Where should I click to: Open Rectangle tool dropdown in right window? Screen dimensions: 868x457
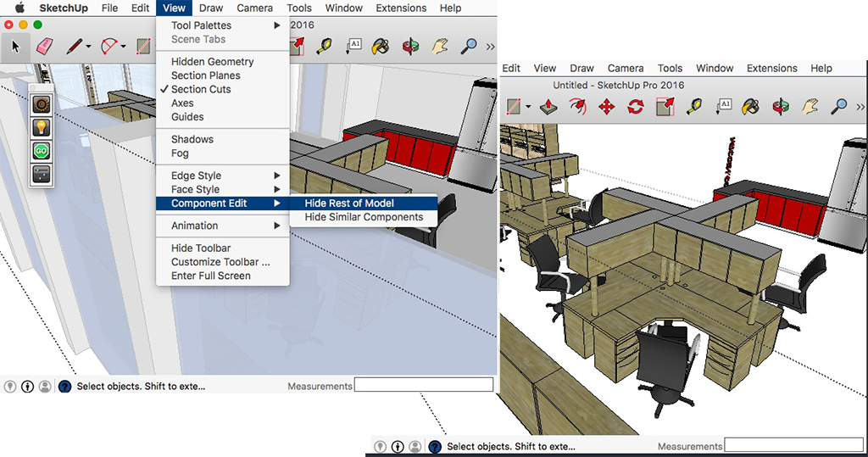pos(528,106)
